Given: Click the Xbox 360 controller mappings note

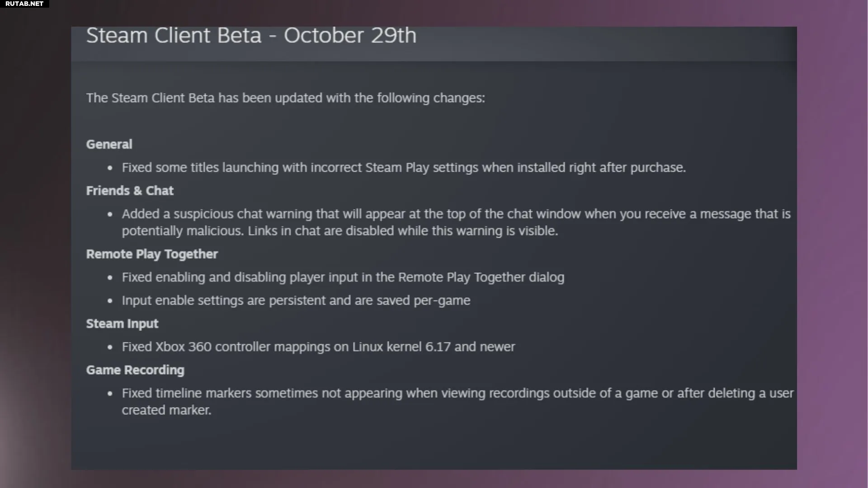Looking at the screenshot, I should pos(318,347).
